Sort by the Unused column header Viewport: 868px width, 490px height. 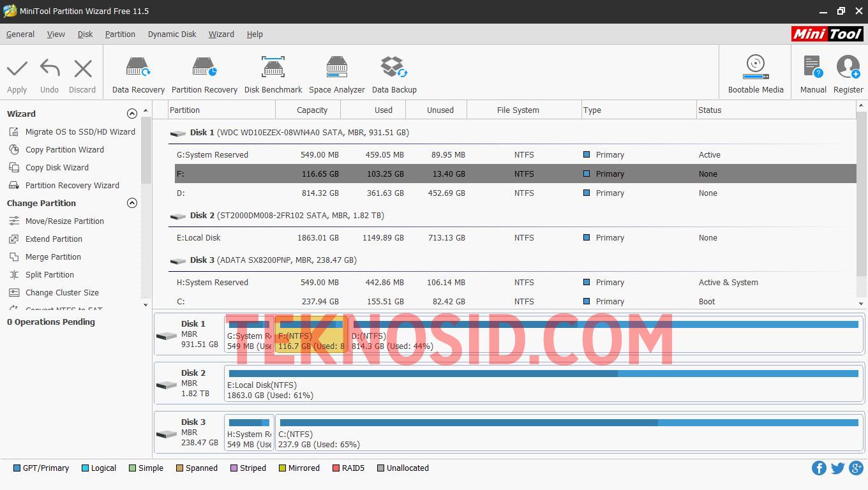click(437, 110)
